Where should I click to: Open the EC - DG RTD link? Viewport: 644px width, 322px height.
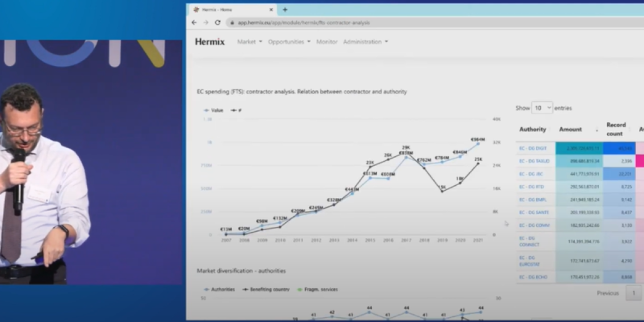coord(531,187)
